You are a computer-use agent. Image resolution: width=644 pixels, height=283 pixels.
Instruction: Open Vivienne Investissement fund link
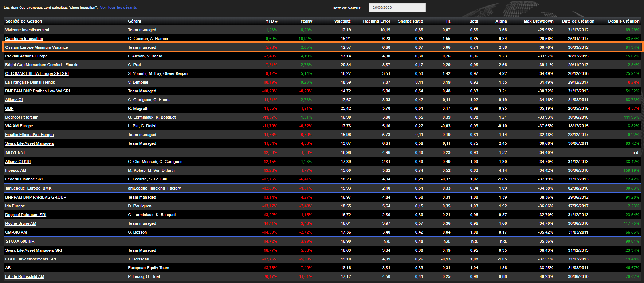click(x=27, y=30)
